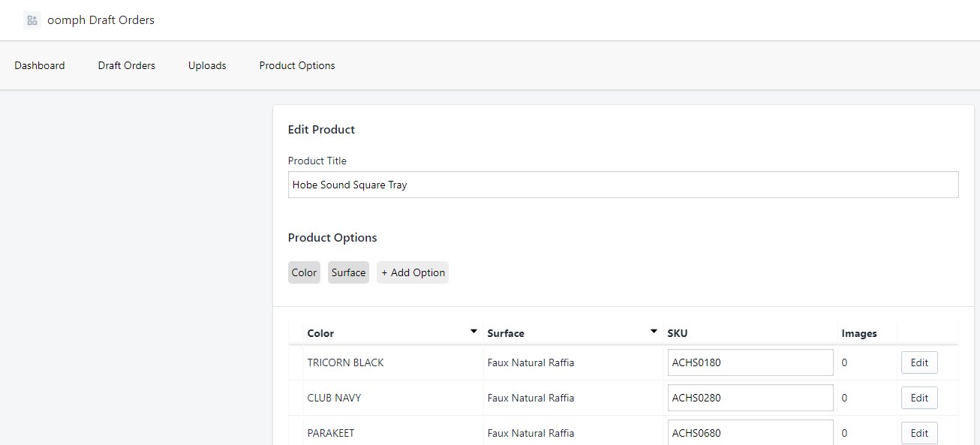Open the Product Options tab
Image resolution: width=980 pixels, height=445 pixels.
pos(297,65)
